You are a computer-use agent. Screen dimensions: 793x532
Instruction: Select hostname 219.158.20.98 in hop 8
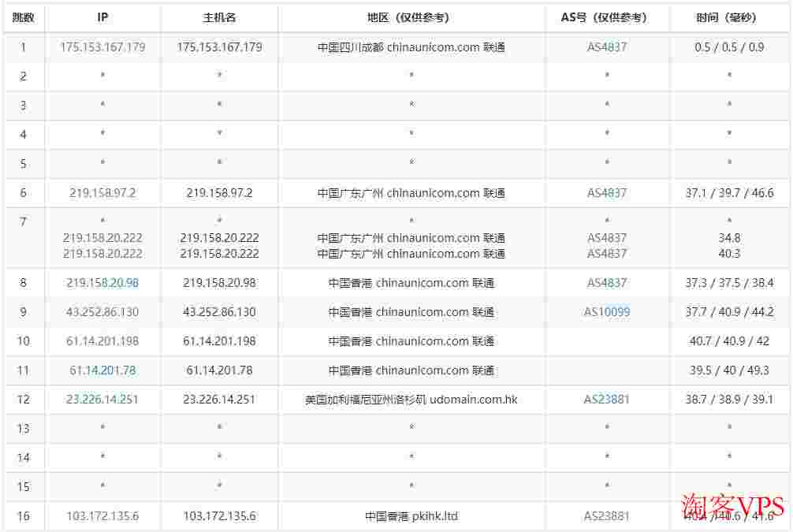(x=219, y=283)
